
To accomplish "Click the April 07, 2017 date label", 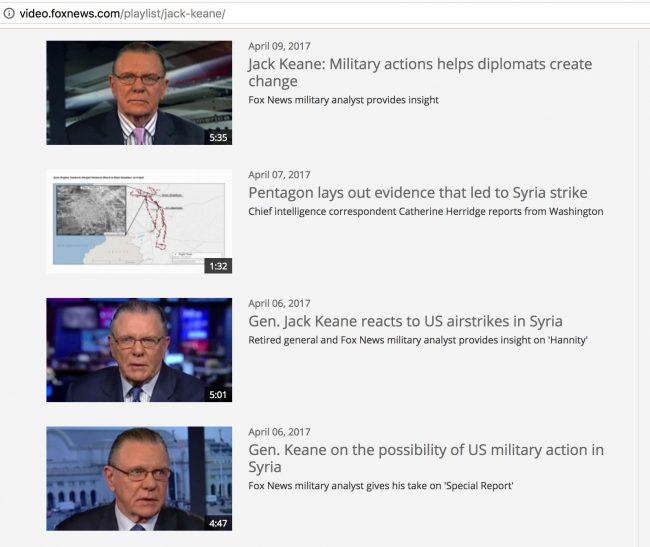I will 279,174.
